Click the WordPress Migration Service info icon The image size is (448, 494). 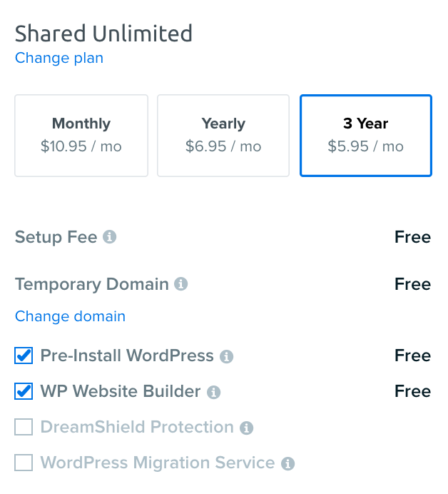coord(287,463)
